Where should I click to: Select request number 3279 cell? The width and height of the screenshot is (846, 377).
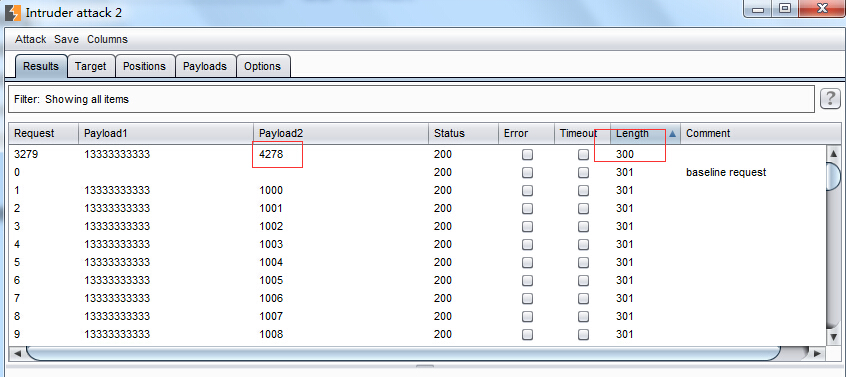[26, 154]
